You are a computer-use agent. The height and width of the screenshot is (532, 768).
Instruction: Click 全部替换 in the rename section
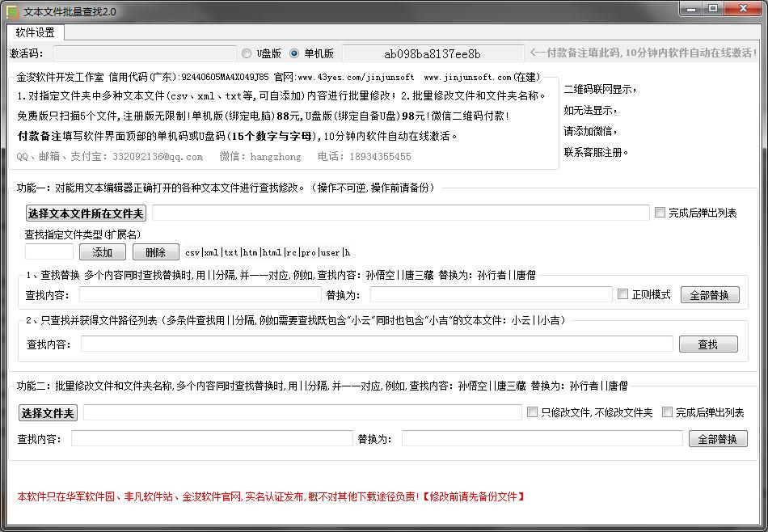tap(717, 439)
